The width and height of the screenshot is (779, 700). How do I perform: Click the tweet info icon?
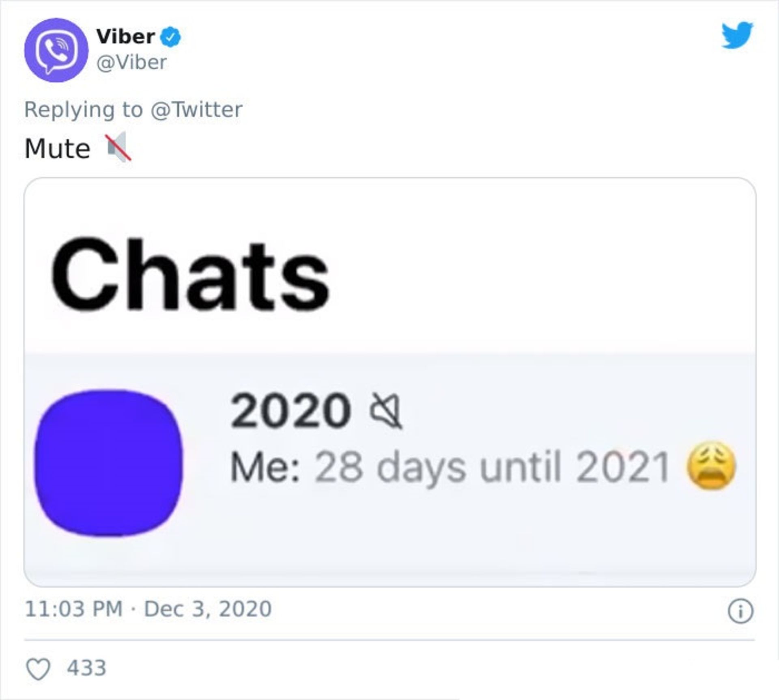[x=740, y=611]
